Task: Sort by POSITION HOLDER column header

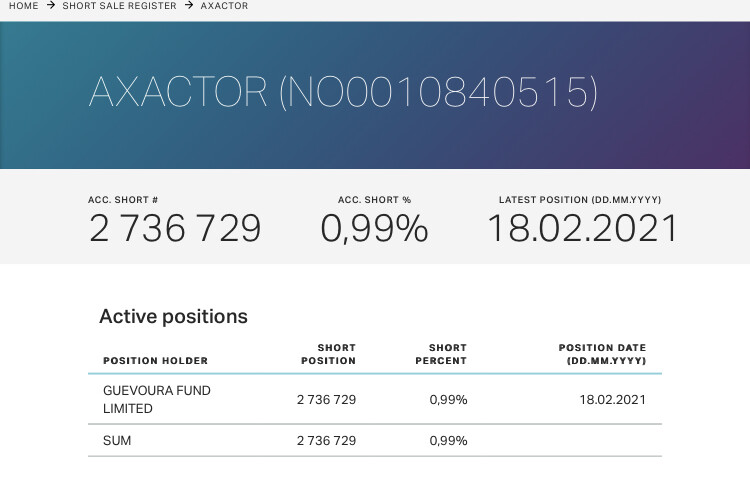Action: (x=155, y=361)
